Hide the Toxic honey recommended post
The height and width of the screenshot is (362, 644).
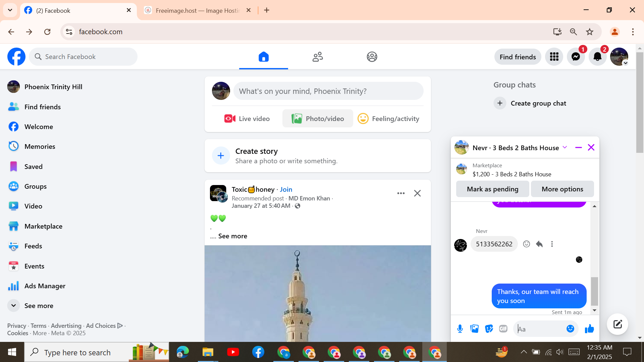pyautogui.click(x=417, y=193)
